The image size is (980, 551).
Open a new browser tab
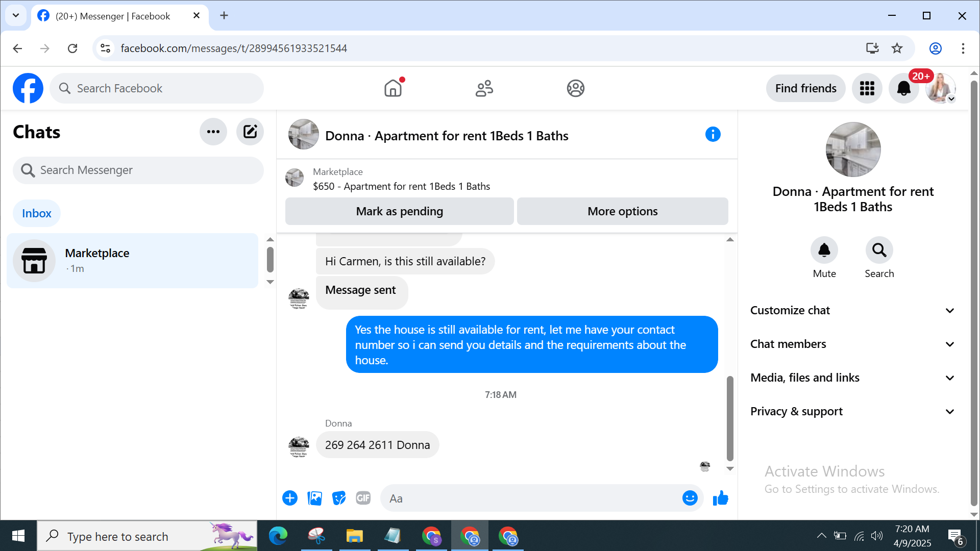click(224, 15)
